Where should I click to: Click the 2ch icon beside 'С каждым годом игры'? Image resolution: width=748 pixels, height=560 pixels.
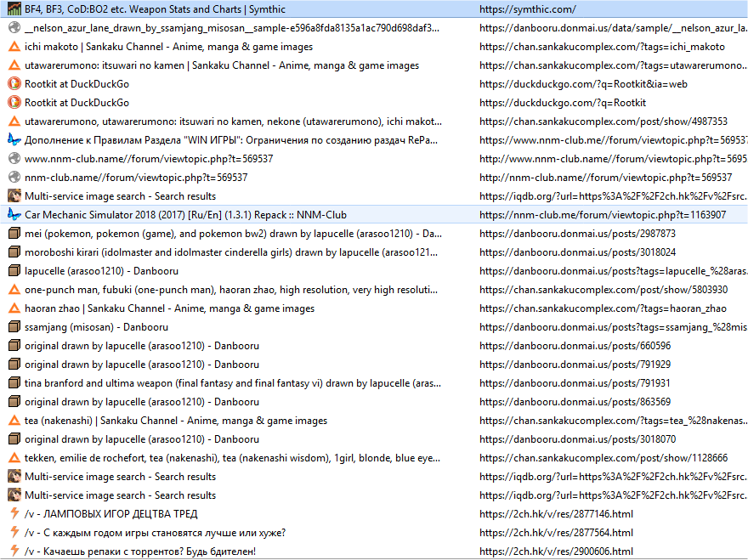[14, 532]
